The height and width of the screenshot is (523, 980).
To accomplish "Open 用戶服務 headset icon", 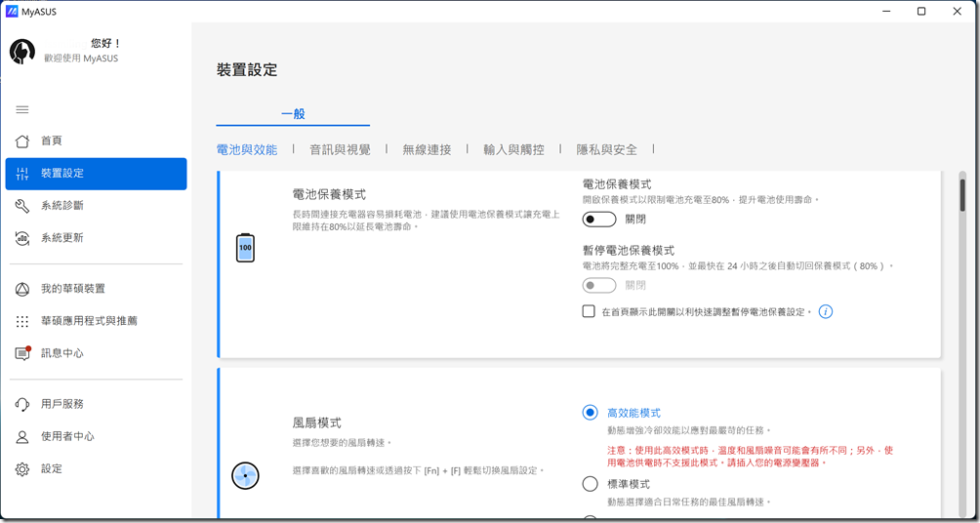I will pos(22,404).
